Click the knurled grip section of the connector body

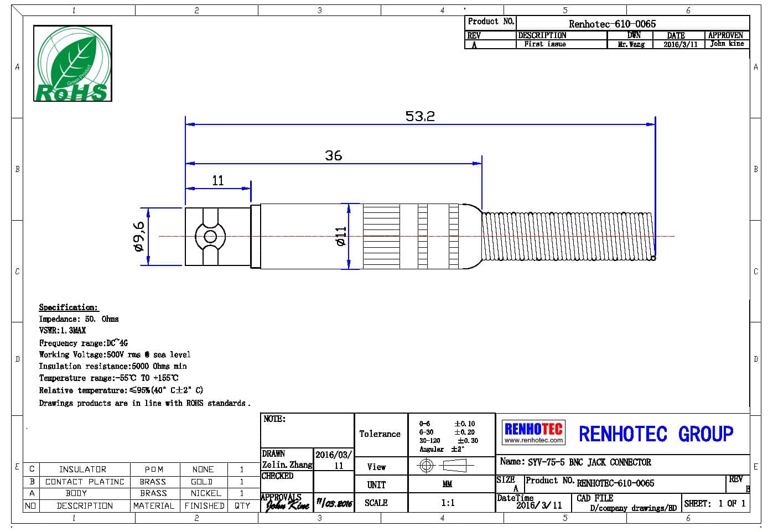(x=411, y=237)
